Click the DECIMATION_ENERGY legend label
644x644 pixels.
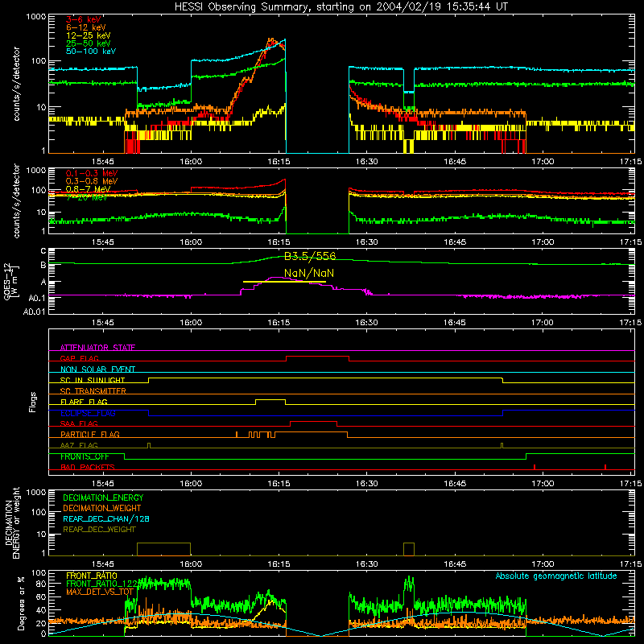pyautogui.click(x=103, y=497)
